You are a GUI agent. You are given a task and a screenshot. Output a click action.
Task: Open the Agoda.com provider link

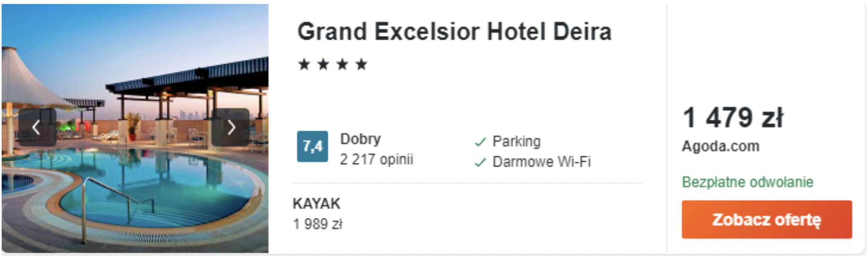coord(721,146)
